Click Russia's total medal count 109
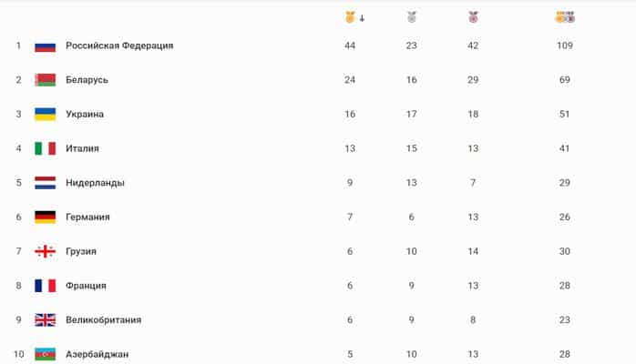636x364 pixels. (x=565, y=45)
